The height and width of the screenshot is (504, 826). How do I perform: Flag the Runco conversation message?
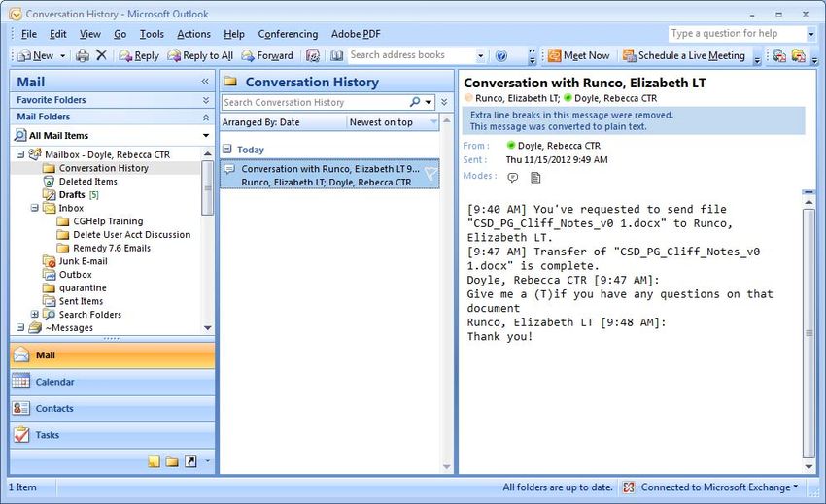(x=430, y=173)
